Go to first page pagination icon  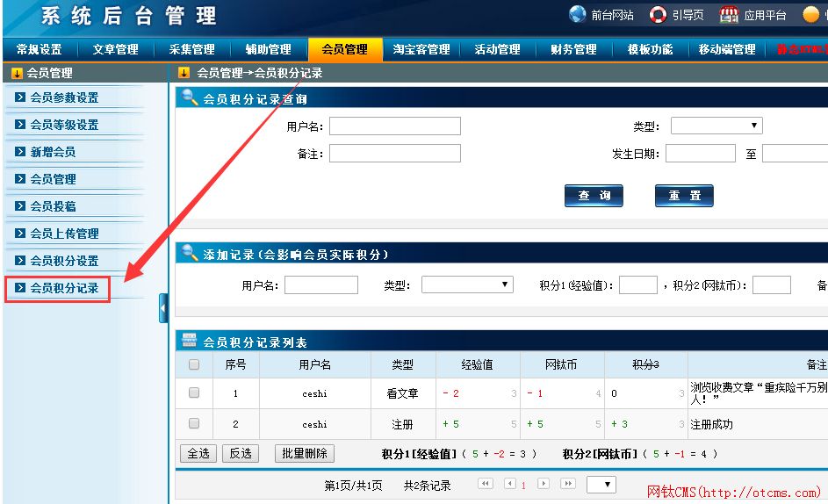(x=486, y=484)
